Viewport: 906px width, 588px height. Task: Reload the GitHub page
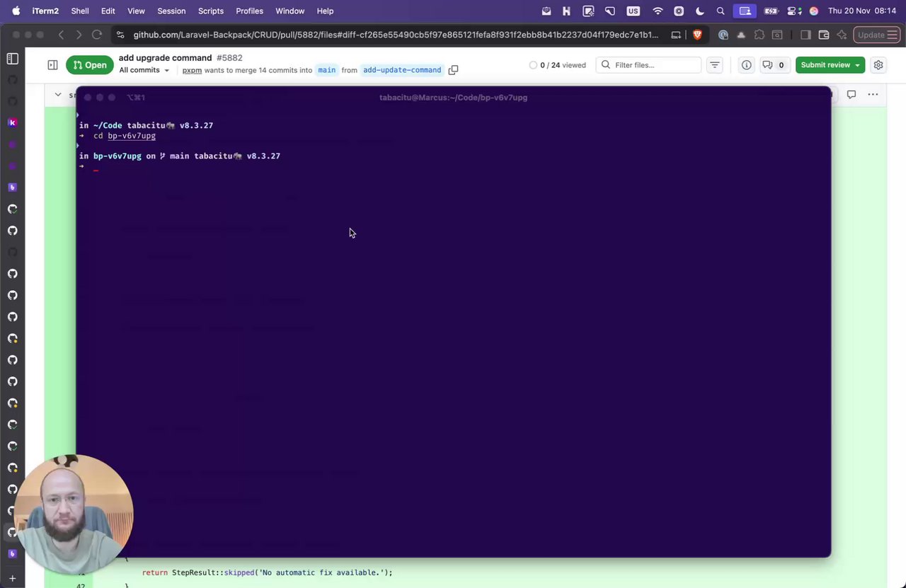(97, 35)
